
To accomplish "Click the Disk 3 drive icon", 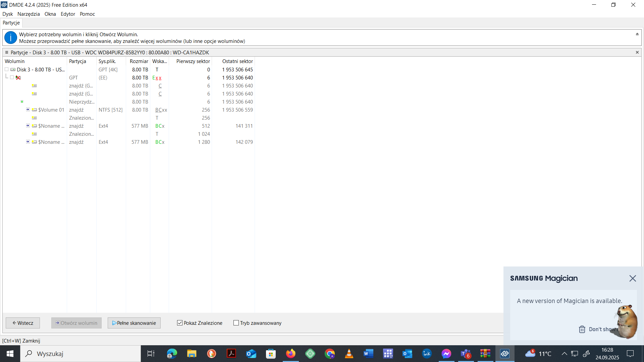I will [x=13, y=70].
